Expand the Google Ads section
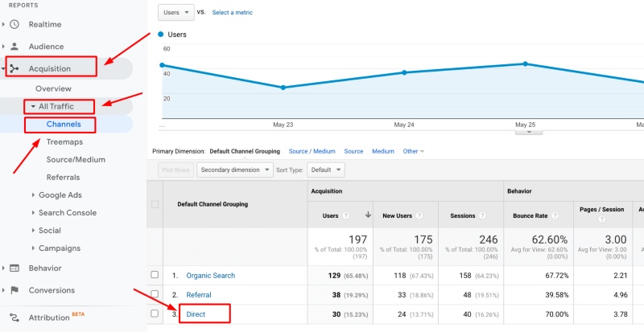 [x=33, y=195]
